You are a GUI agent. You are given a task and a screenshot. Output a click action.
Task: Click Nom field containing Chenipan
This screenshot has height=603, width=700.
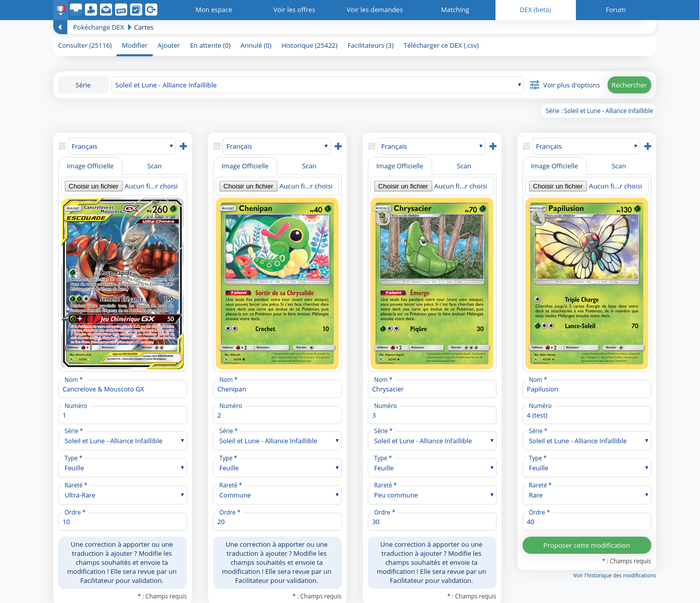pos(277,389)
